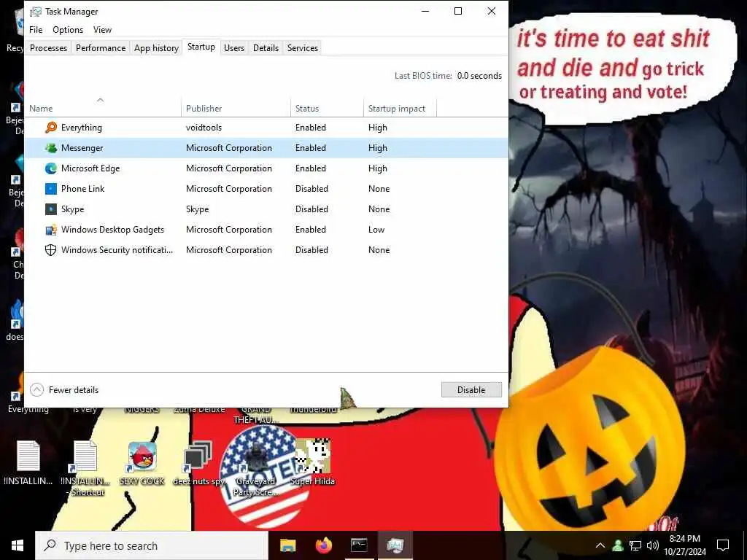This screenshot has width=747, height=560.
Task: Click the taskbar search box
Action: [x=152, y=545]
